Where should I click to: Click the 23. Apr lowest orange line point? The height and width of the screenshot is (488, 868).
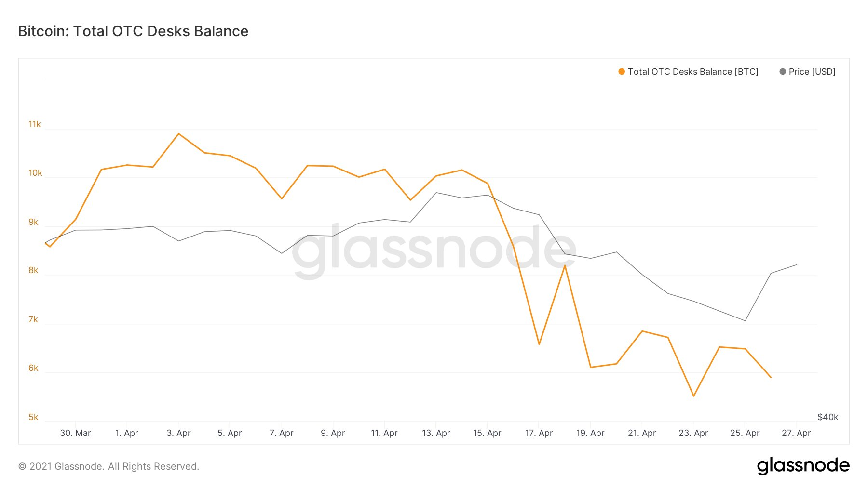tap(693, 396)
